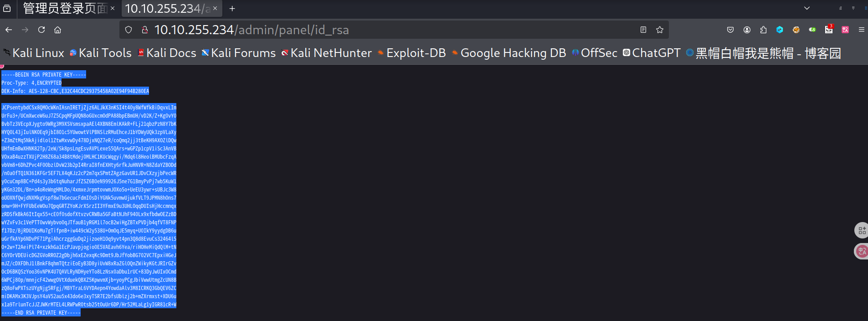Toggle the JS switch extension
The height and width of the screenshot is (321, 868).
point(812,30)
